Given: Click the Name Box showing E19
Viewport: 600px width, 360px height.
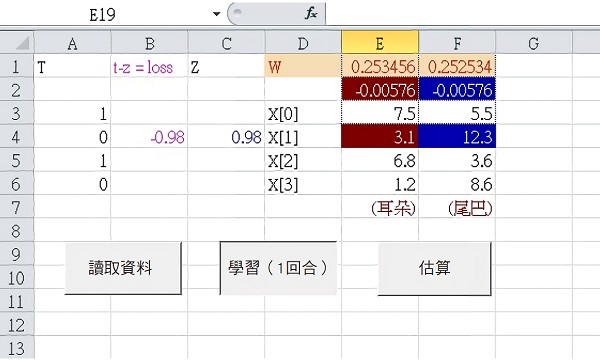Looking at the screenshot, I should click(104, 15).
